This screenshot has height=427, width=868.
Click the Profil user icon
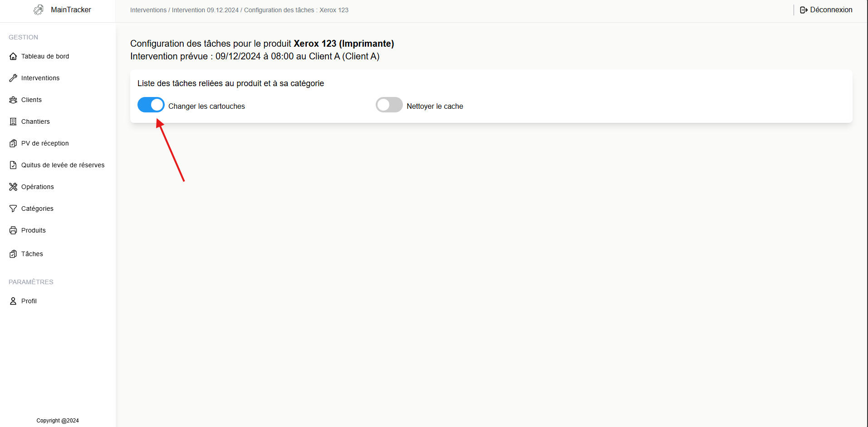point(13,301)
